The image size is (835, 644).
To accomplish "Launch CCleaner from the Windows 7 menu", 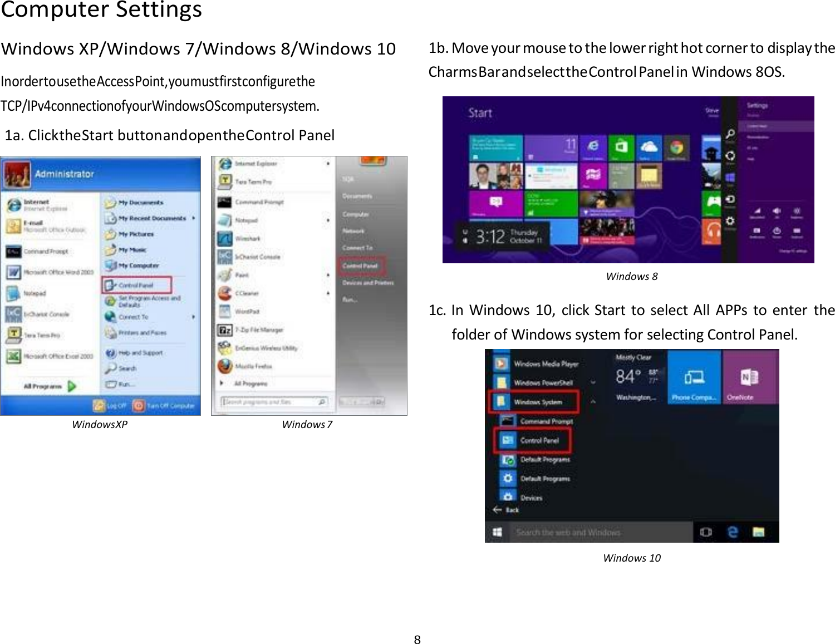I will coord(239,293).
